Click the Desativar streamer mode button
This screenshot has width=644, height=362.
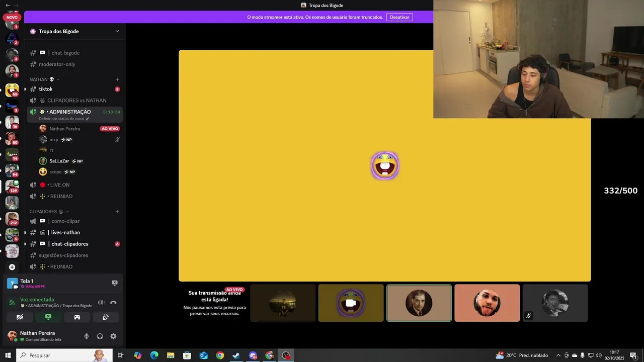(399, 17)
